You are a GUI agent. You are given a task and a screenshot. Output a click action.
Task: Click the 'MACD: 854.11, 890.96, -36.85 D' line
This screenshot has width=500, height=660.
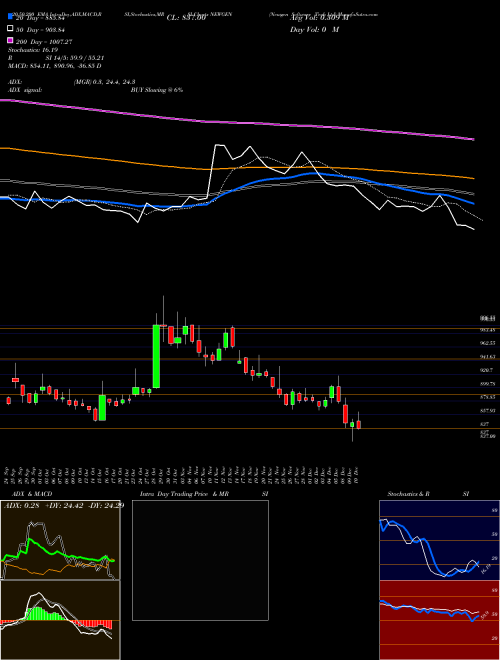point(55,66)
